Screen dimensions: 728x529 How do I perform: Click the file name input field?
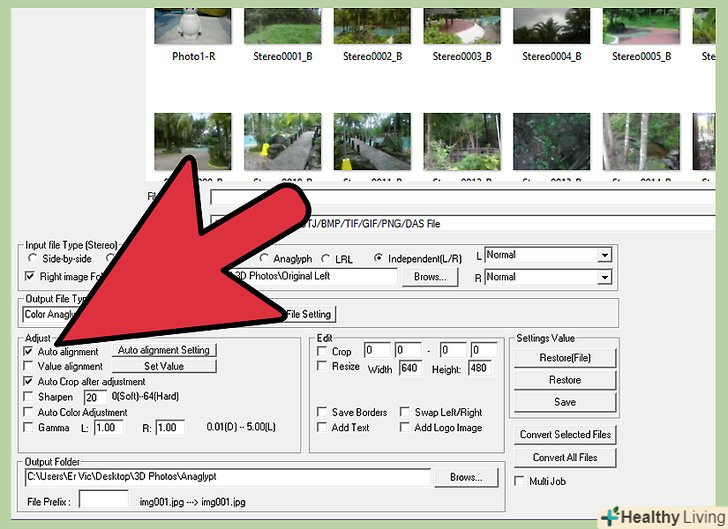[462, 197]
